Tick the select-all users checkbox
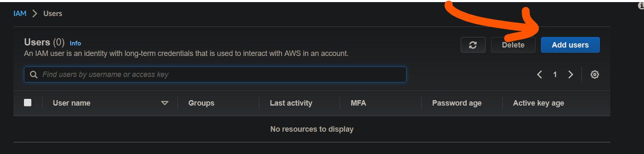The height and width of the screenshot is (154, 644). pyautogui.click(x=28, y=103)
